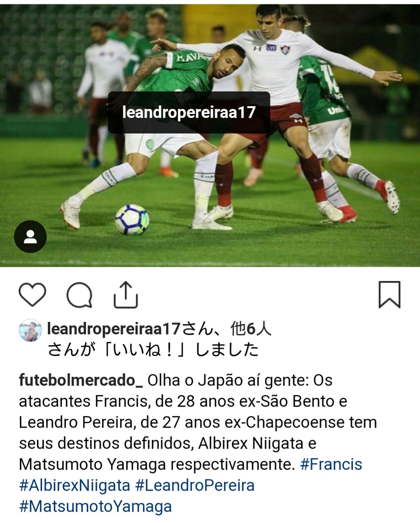Image resolution: width=420 pixels, height=523 pixels.
Task: Open comments with the speech bubble icon
Action: click(79, 295)
